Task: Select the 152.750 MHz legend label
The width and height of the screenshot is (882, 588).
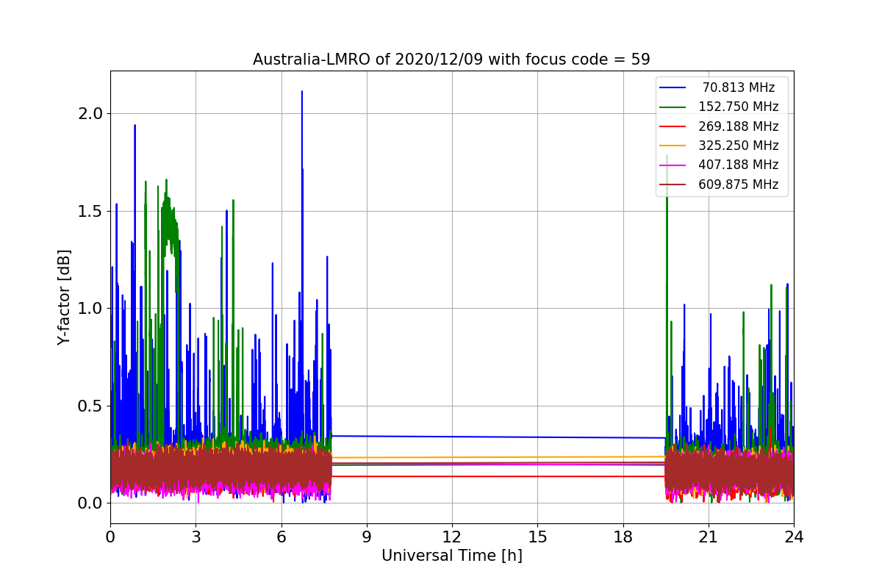Action: point(739,107)
